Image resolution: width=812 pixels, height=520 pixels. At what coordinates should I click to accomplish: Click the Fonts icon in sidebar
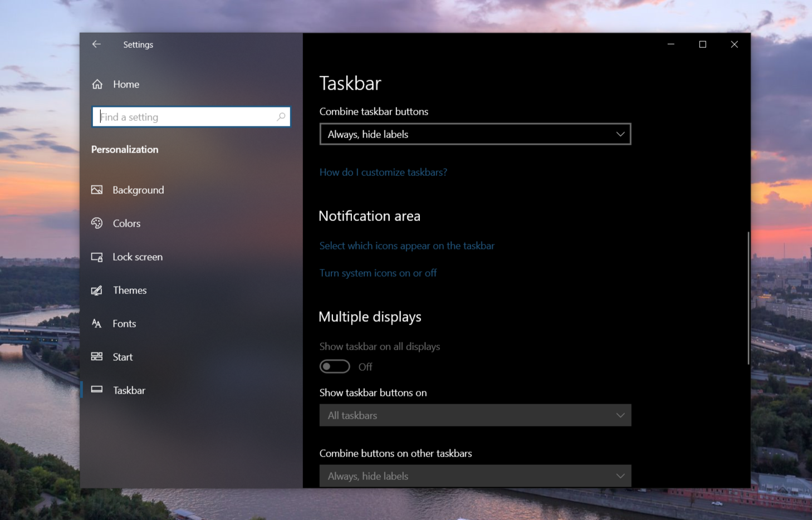[x=97, y=323]
